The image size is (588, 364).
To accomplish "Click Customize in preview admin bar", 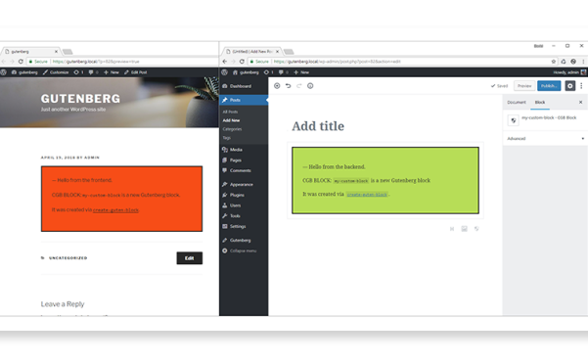I will (x=56, y=72).
